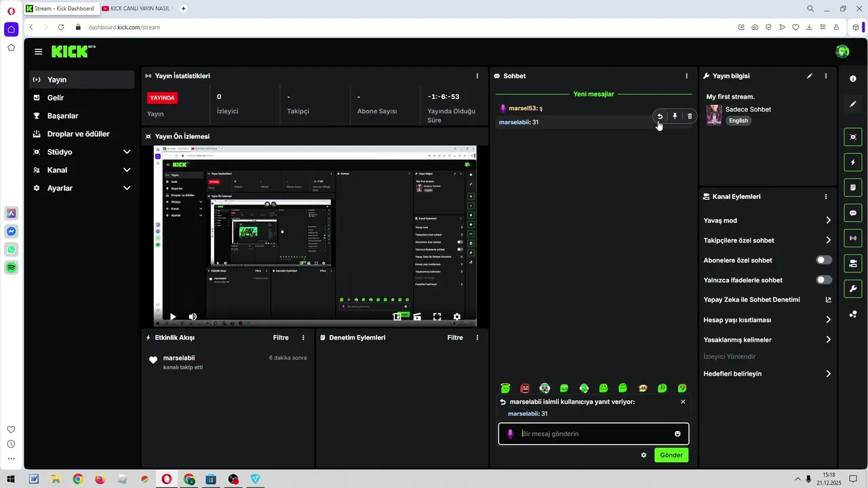Open a new browser tab
Screen dimensions: 868x488
click(x=183, y=8)
